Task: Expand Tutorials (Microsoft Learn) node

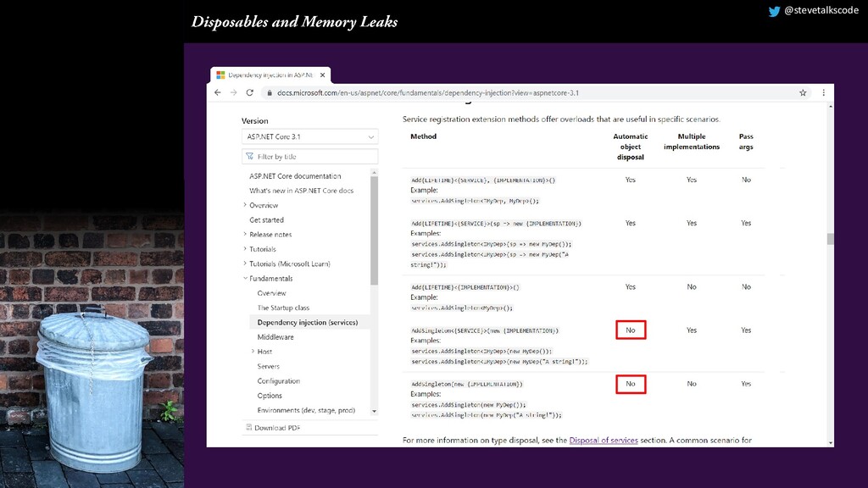Action: pyautogui.click(x=245, y=263)
